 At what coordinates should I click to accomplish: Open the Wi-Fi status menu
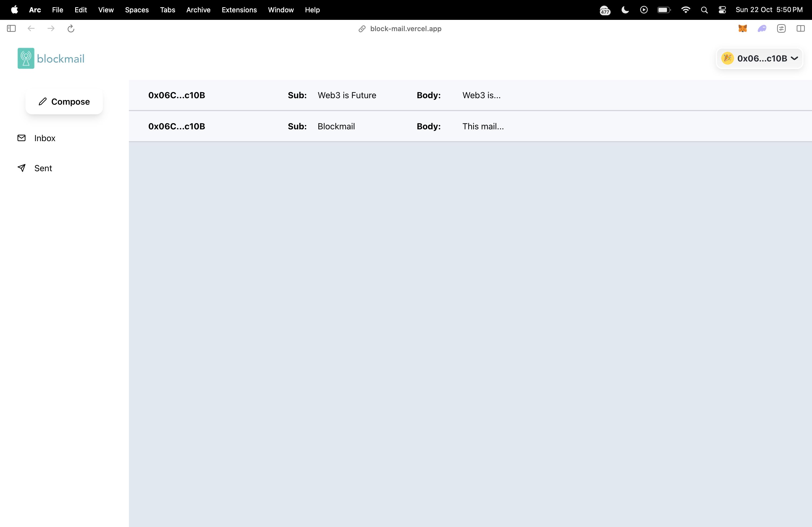click(x=686, y=10)
